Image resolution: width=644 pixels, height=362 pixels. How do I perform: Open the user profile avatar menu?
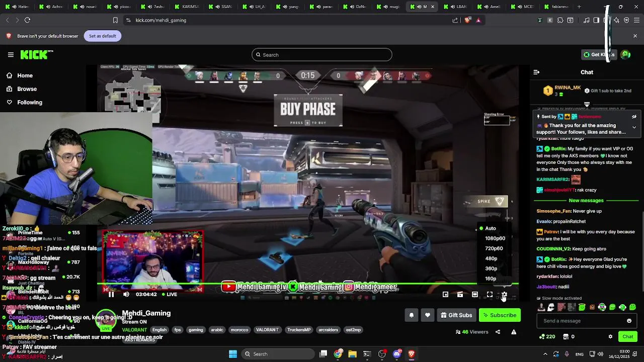click(x=625, y=55)
